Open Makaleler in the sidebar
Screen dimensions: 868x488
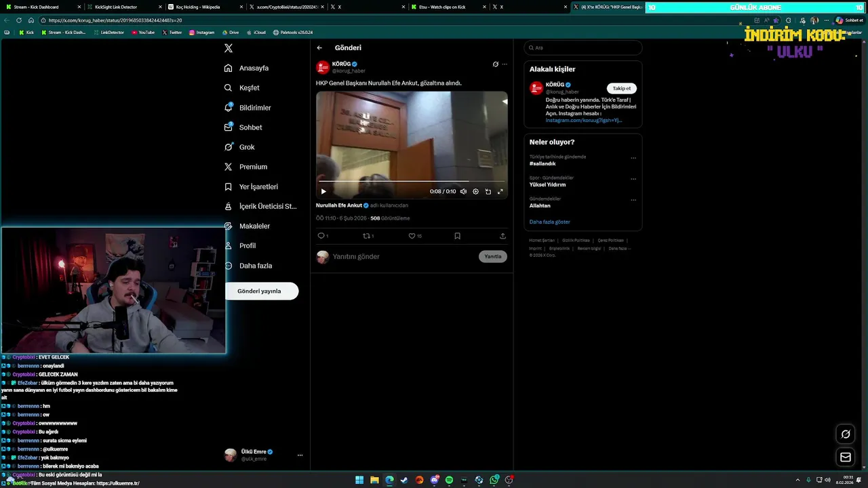[x=247, y=226]
